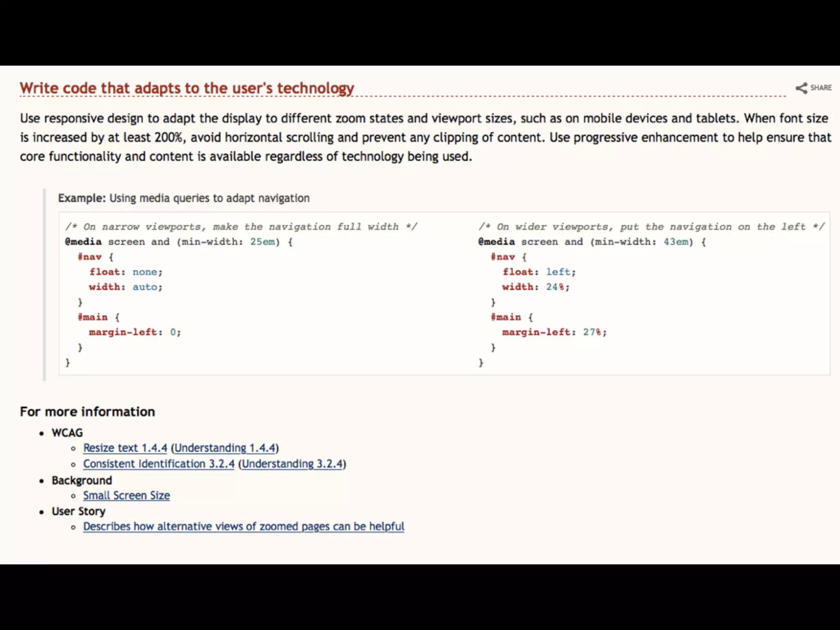Click the narrow viewports code comment

(x=241, y=227)
